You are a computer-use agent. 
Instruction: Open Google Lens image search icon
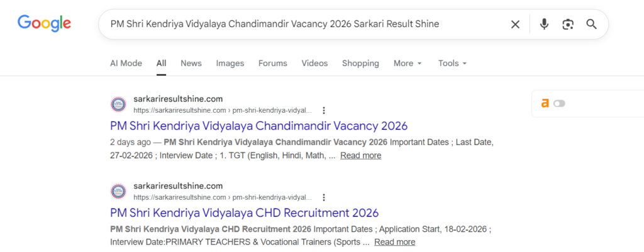click(x=568, y=24)
